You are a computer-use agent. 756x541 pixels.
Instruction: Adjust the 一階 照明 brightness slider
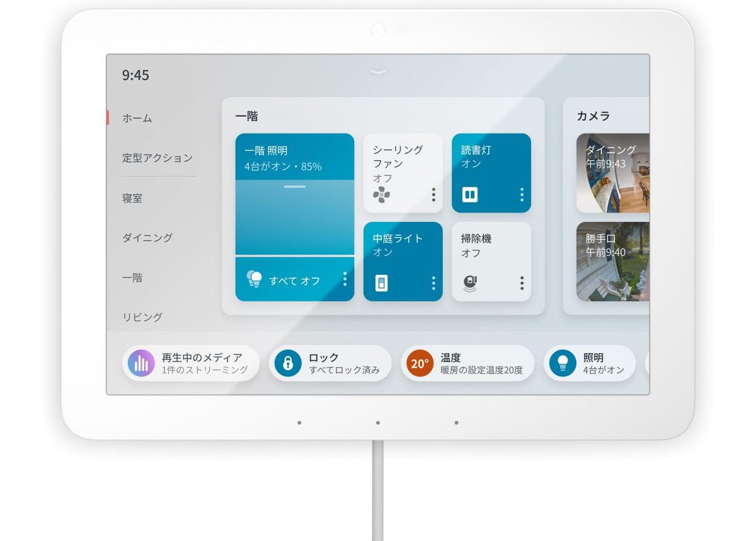click(x=295, y=218)
